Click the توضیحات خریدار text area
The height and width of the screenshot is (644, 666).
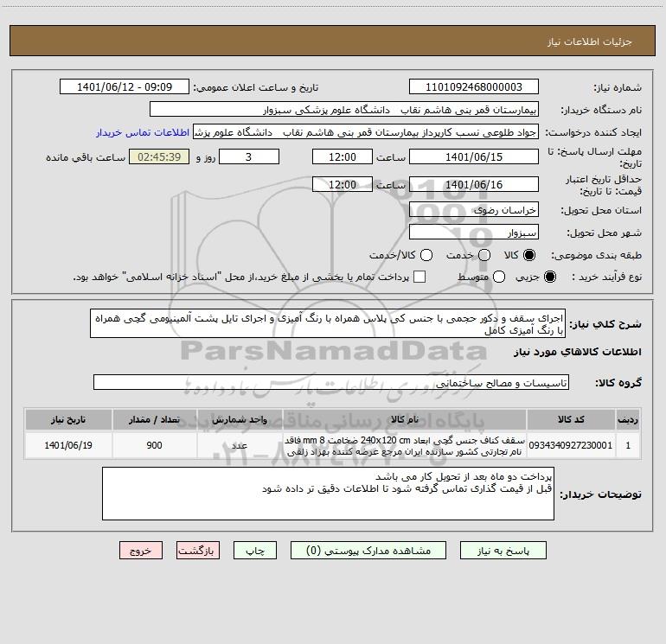328,494
